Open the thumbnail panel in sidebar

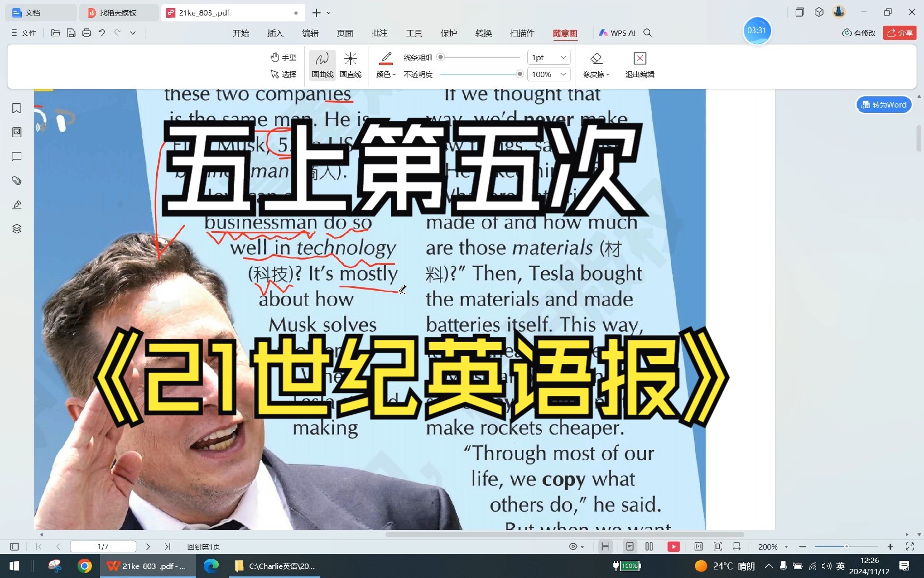point(17,132)
